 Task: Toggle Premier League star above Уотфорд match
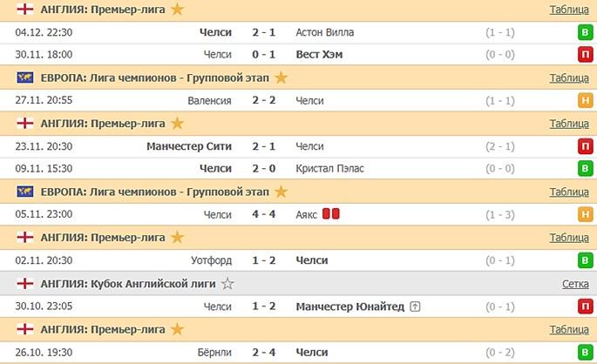point(177,237)
